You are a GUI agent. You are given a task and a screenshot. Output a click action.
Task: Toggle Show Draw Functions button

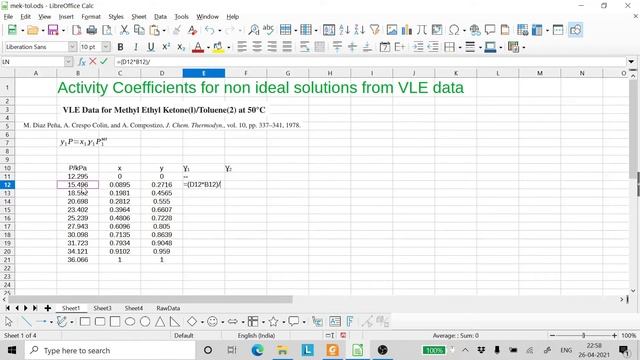click(x=576, y=30)
